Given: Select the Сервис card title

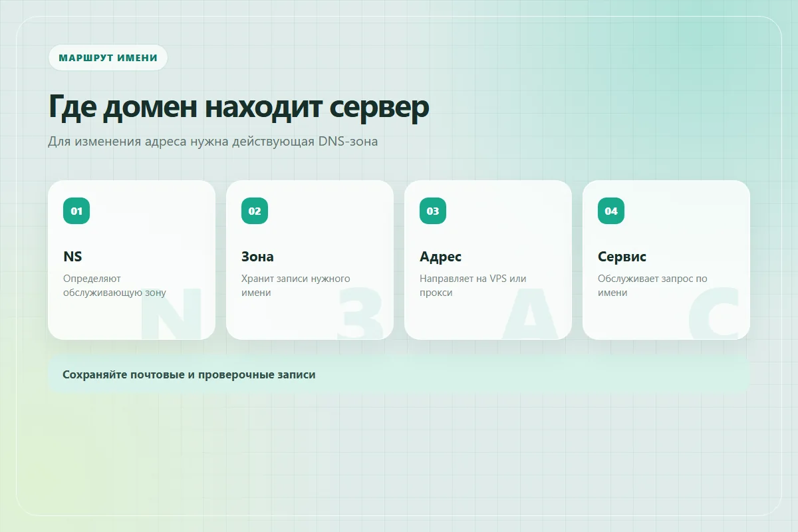Looking at the screenshot, I should coord(622,257).
